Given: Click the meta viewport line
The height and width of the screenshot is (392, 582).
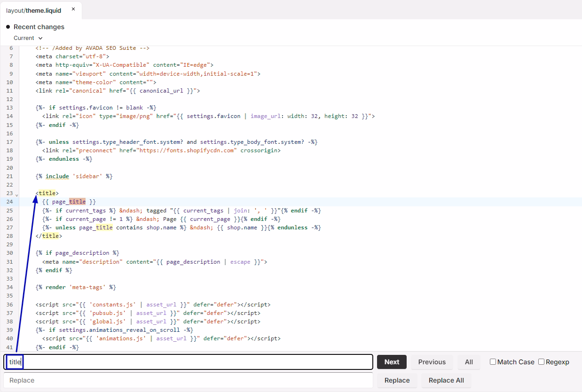Looking at the screenshot, I should coord(148,74).
